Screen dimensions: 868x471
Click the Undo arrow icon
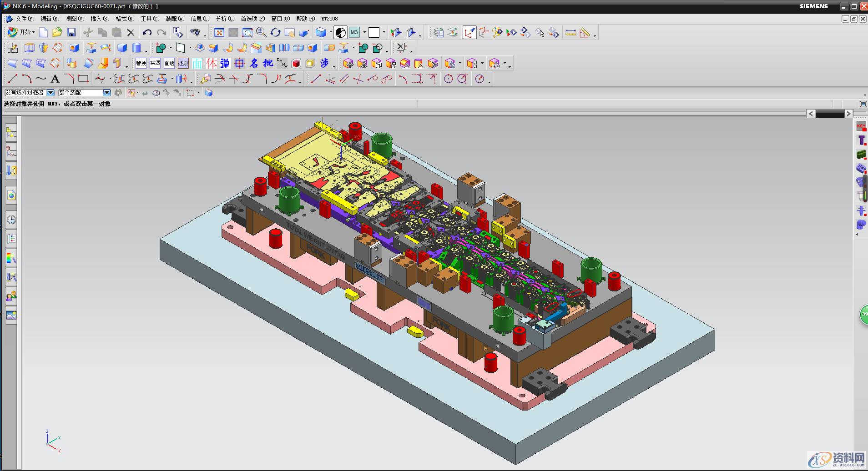146,32
